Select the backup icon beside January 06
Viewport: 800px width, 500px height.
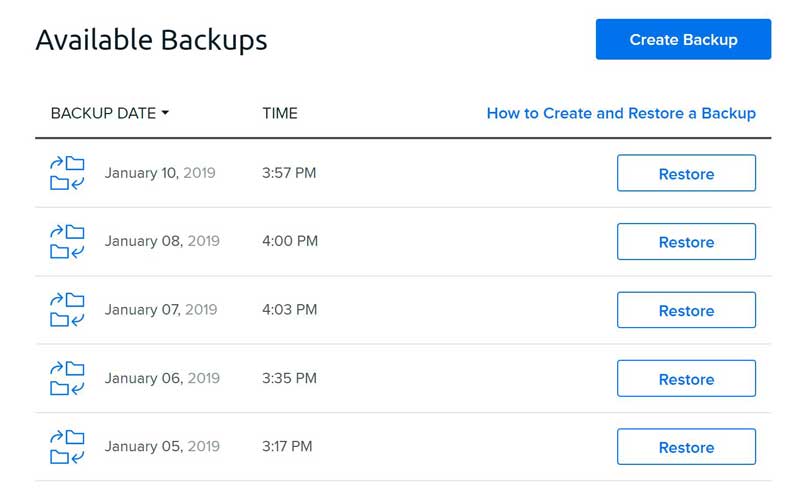coord(67,379)
